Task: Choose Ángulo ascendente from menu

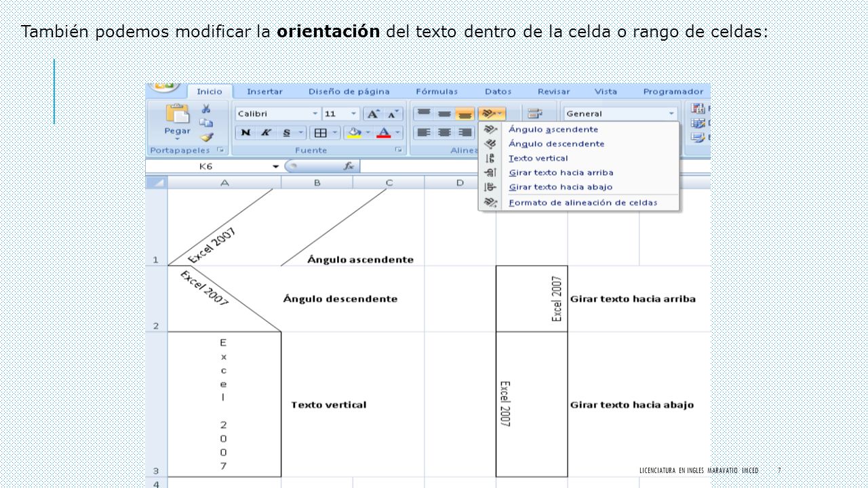Action: coord(578,129)
